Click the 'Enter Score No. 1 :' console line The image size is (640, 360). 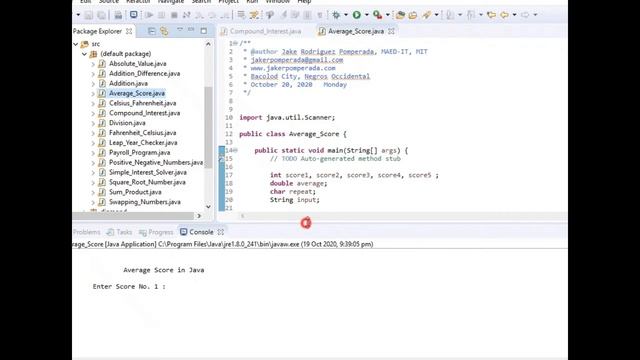pyautogui.click(x=129, y=287)
